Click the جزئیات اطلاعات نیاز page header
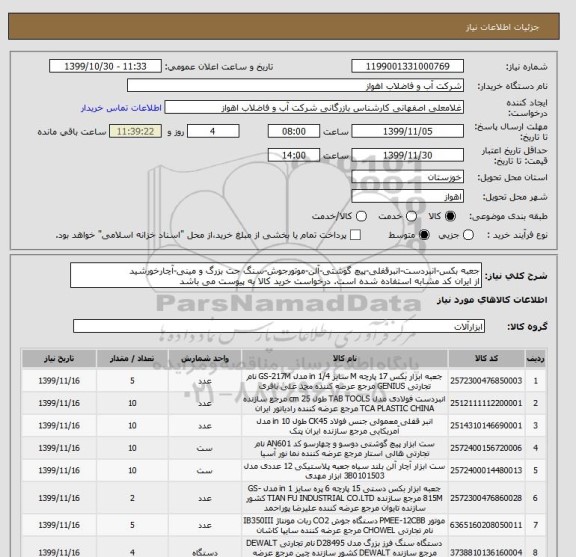Screen dimensions: 576x557 click(x=503, y=28)
